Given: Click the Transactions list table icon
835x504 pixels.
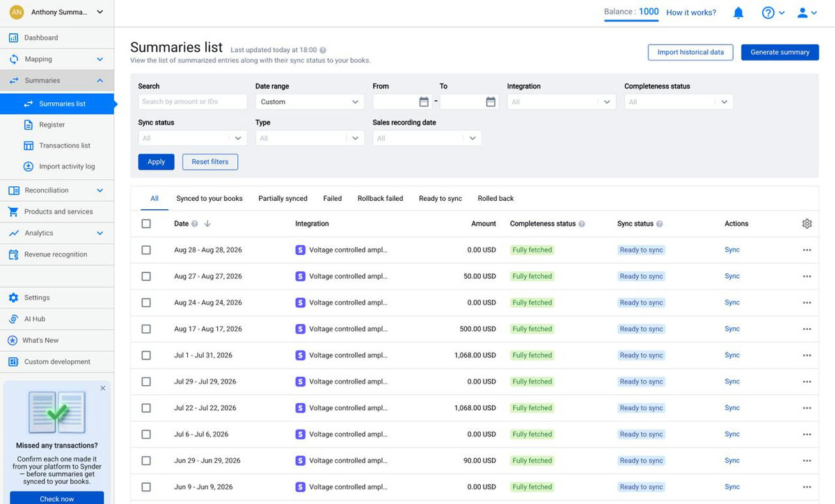Looking at the screenshot, I should coord(29,146).
